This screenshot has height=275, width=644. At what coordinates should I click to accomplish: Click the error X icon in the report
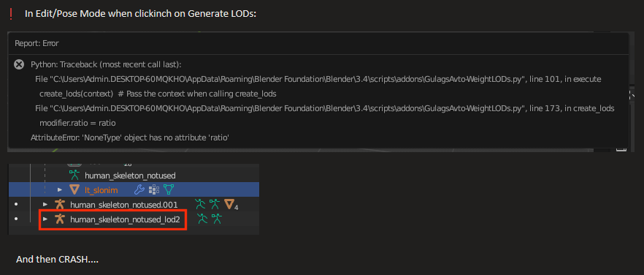(x=18, y=64)
